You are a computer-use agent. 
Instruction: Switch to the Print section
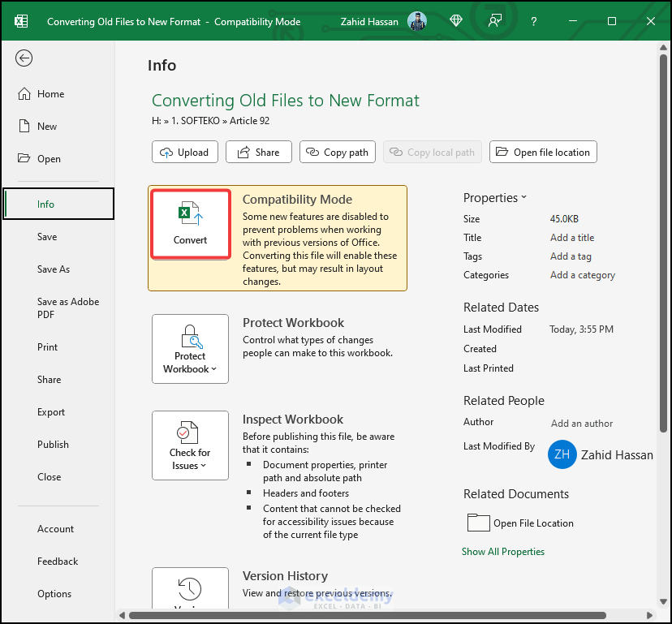(x=47, y=346)
